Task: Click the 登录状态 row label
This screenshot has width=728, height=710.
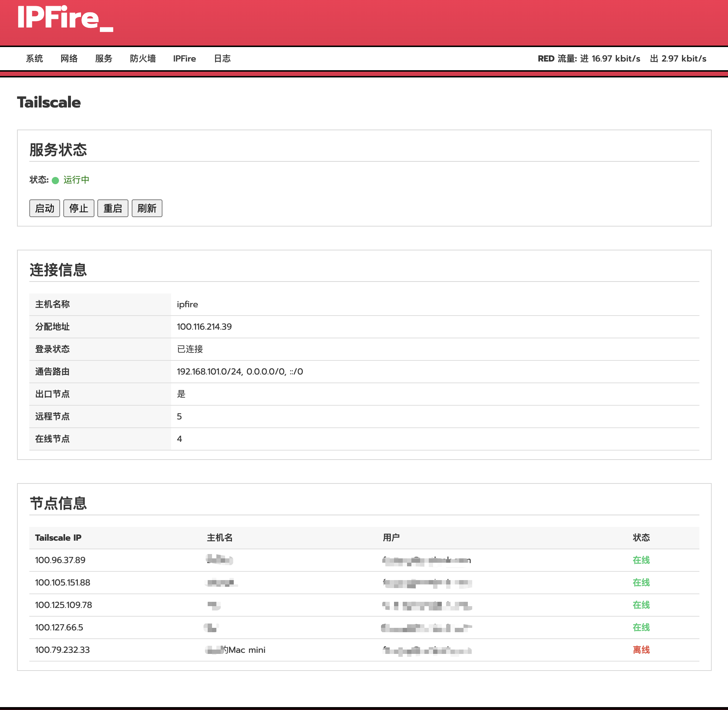Action: 52,349
